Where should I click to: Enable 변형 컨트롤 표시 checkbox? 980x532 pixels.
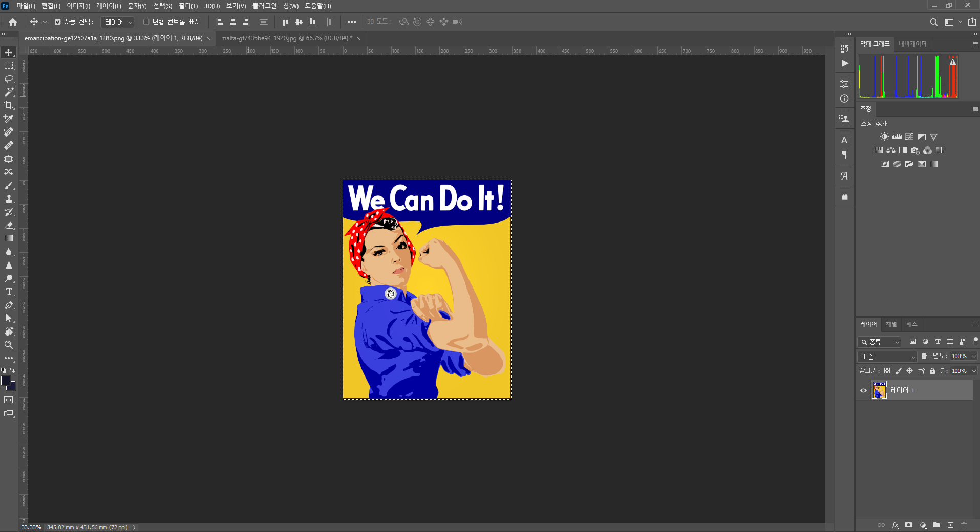coord(146,22)
